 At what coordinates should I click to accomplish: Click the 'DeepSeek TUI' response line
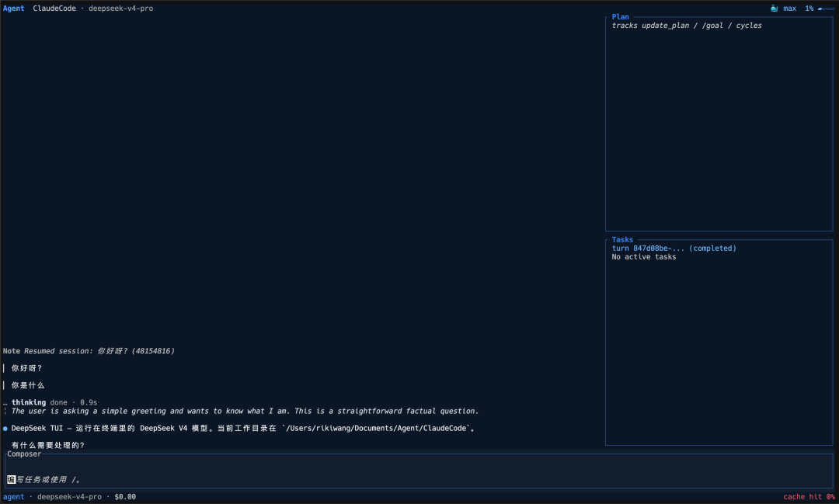coord(243,428)
